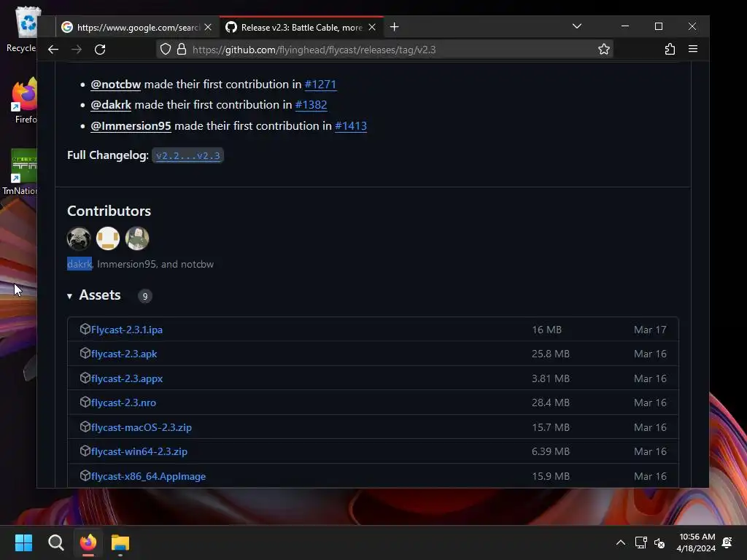Close the Google search tab

pyautogui.click(x=208, y=27)
